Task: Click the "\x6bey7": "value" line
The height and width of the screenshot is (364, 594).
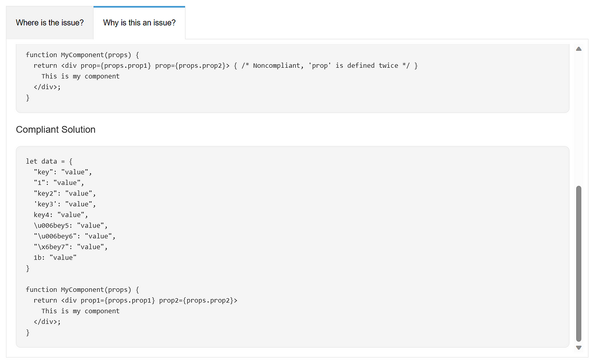Action: (70, 247)
